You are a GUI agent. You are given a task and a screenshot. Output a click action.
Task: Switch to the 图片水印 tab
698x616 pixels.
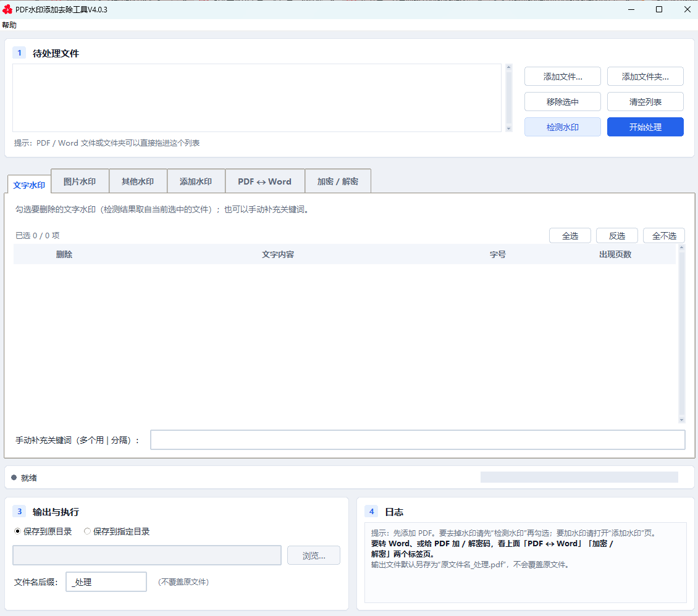[x=80, y=181]
